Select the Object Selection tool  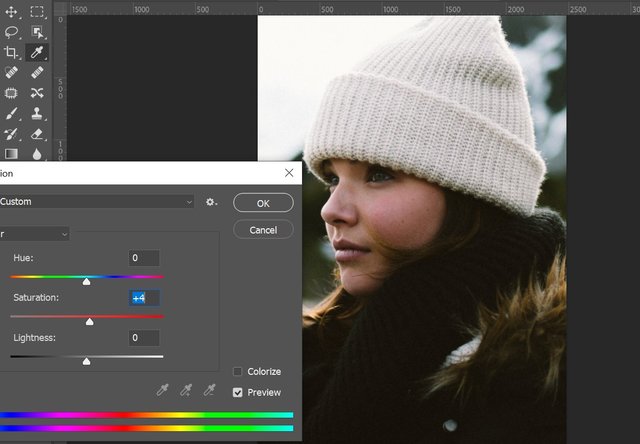[x=36, y=32]
